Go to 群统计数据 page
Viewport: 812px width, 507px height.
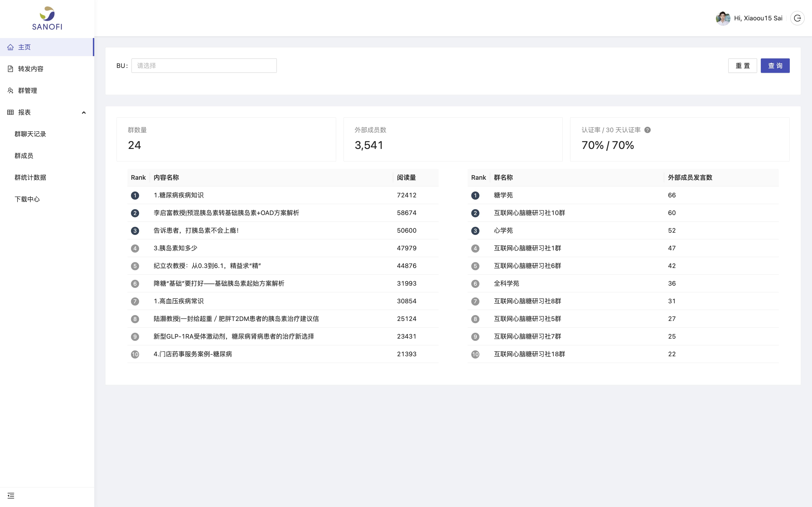coord(30,177)
